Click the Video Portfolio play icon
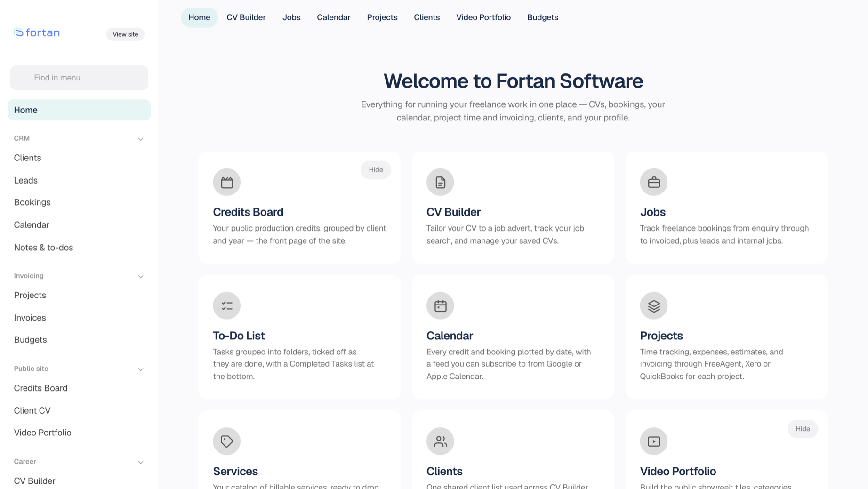The image size is (868, 489). click(653, 441)
